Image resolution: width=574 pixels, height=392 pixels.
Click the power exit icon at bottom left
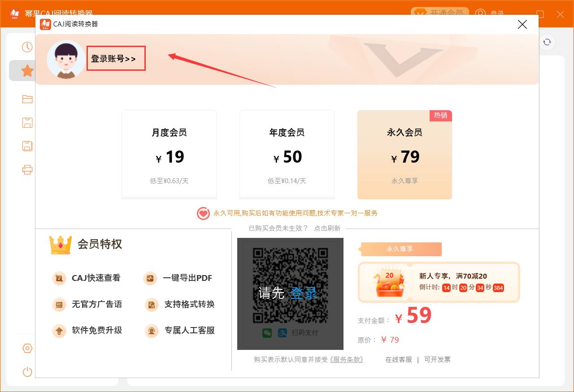tap(27, 372)
